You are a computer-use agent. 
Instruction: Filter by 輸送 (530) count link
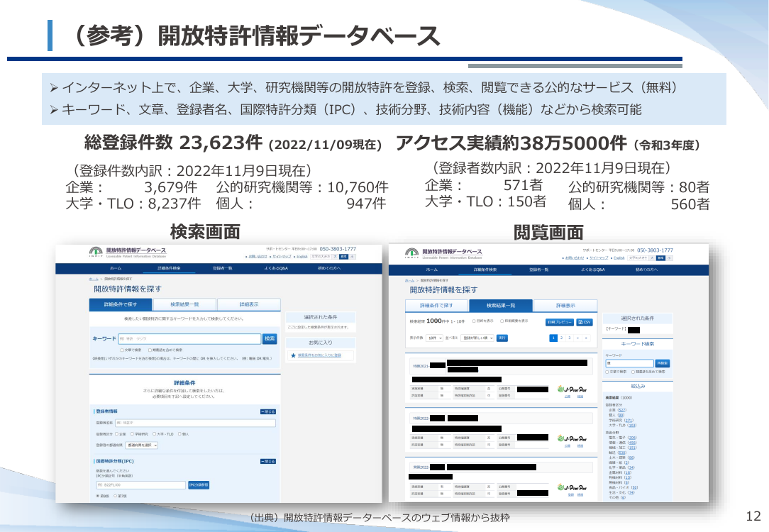(x=622, y=453)
